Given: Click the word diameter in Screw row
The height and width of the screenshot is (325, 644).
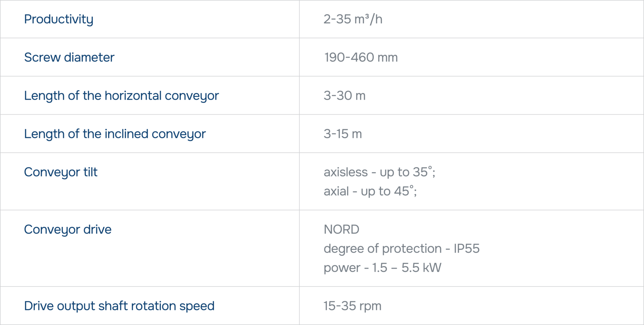Looking at the screenshot, I should coord(89,57).
